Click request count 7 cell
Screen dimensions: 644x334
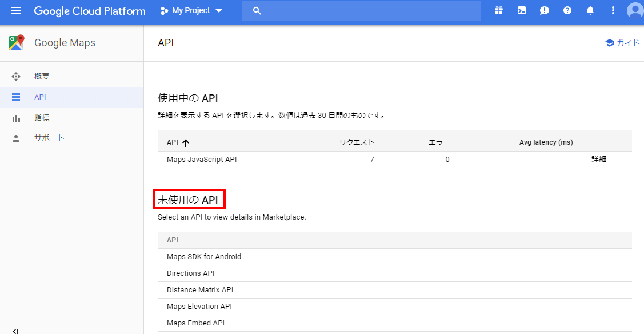click(371, 160)
